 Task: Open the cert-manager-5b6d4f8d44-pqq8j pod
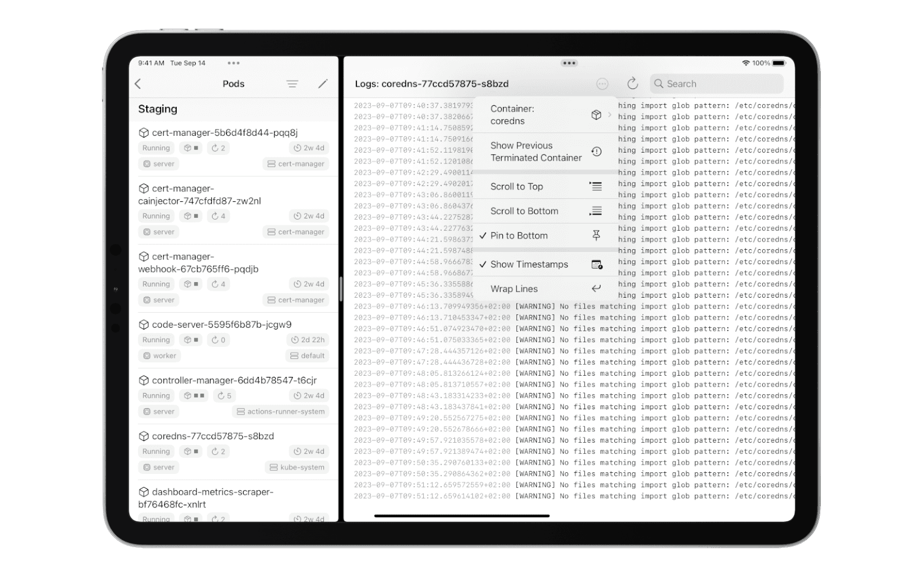tap(224, 131)
